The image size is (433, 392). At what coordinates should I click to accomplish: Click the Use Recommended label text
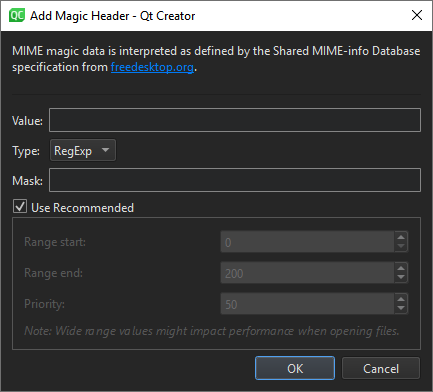pos(82,208)
